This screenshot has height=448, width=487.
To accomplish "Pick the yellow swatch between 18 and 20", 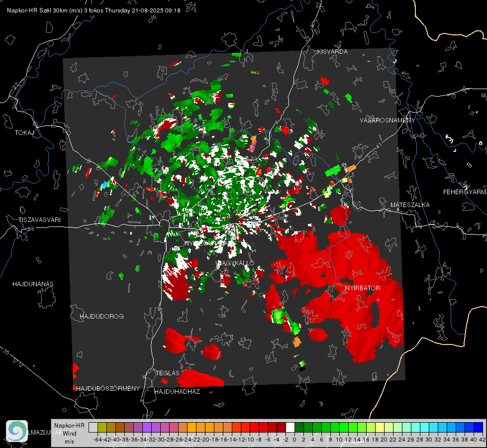I will [x=380, y=427].
